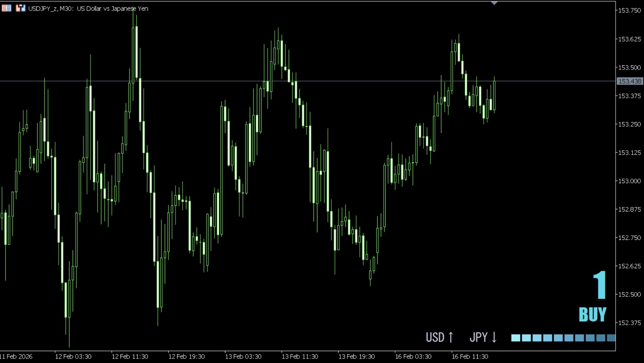
Task: Click the fifth strength meter square
Action: 558,338
